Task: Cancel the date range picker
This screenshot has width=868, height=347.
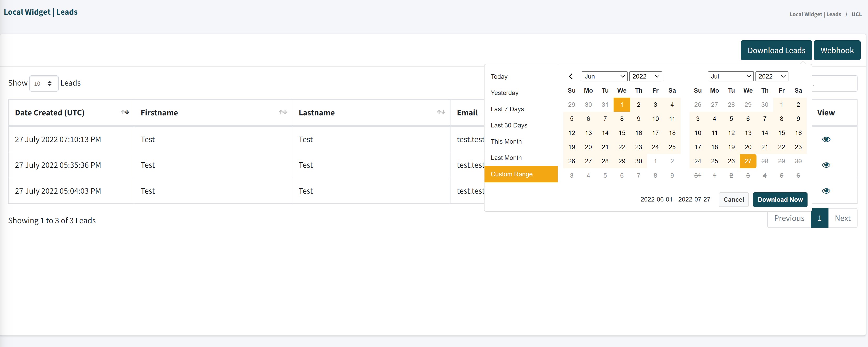Action: [733, 199]
